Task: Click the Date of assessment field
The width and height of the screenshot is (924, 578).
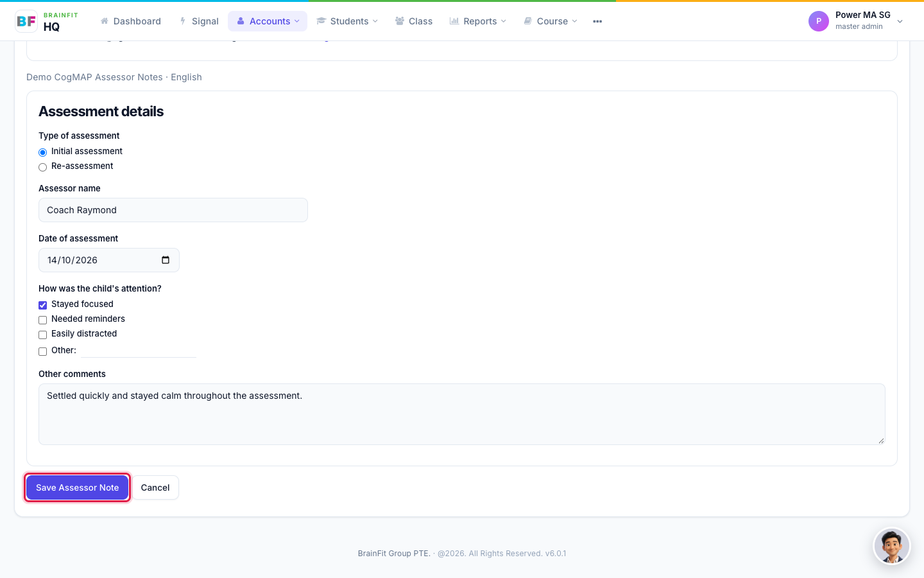Action: [x=109, y=260]
